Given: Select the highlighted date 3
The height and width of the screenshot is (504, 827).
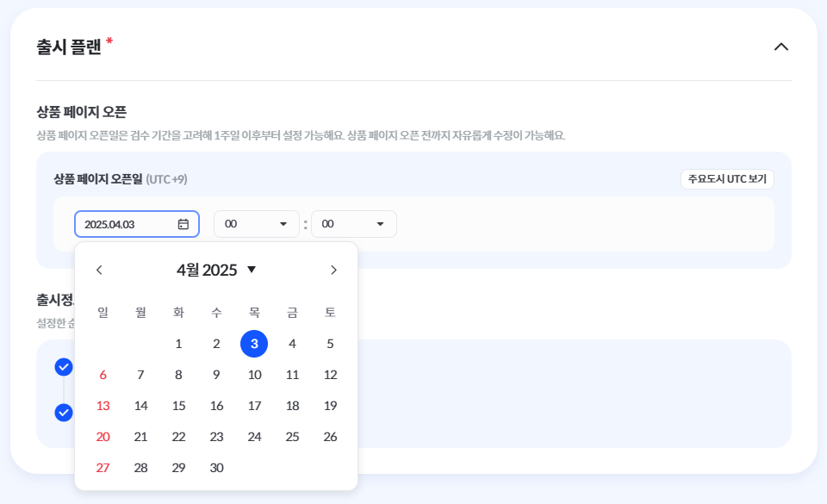Looking at the screenshot, I should (x=254, y=344).
